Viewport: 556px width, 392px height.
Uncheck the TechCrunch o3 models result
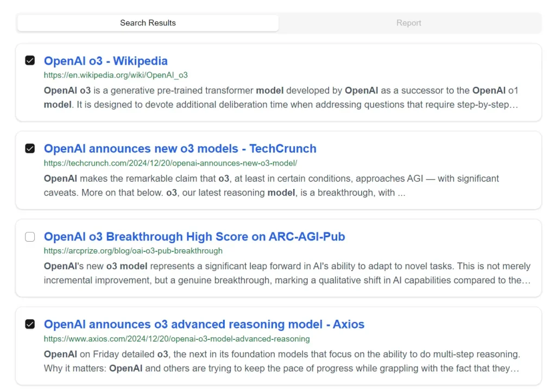(30, 148)
